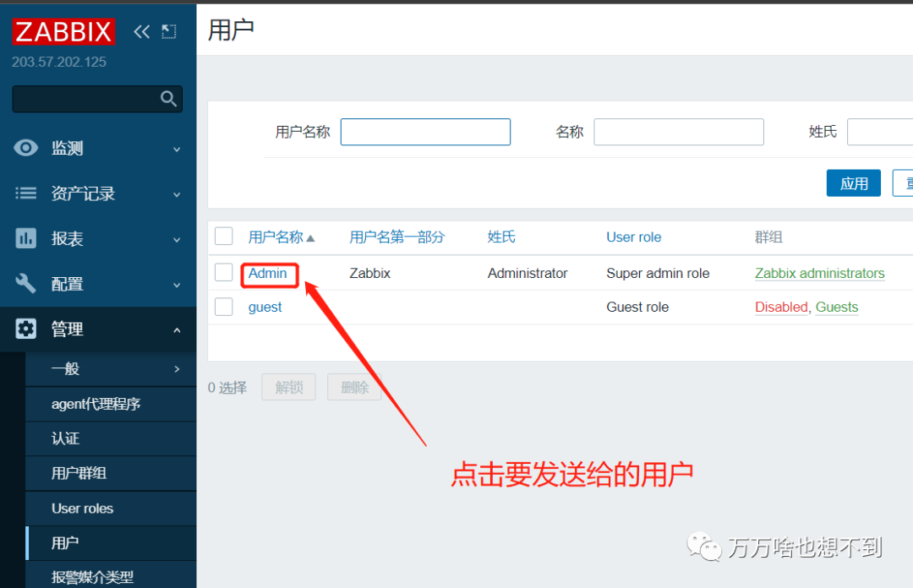Click the 'Guest role' cell

tap(637, 307)
